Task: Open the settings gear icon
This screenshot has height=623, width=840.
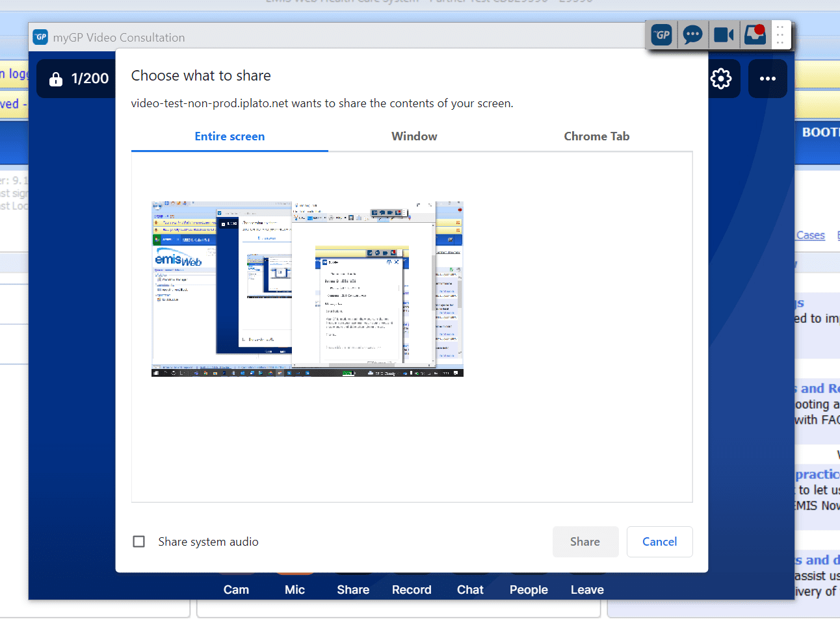Action: click(721, 79)
